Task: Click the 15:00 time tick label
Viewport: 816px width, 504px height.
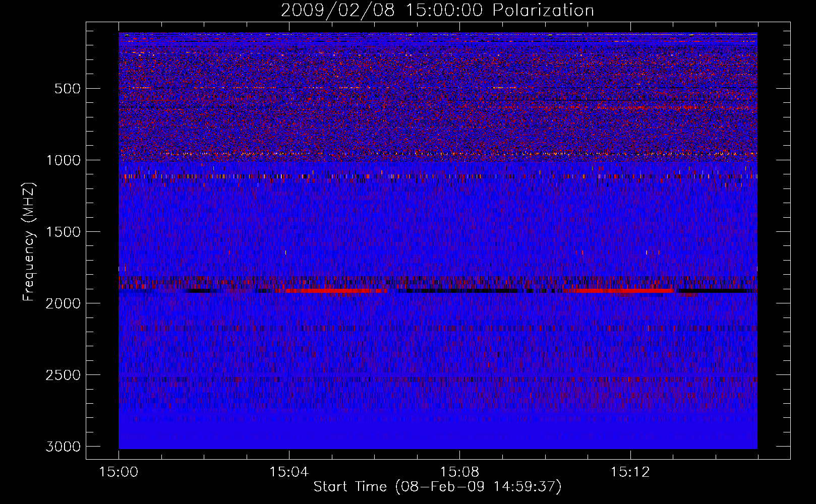Action: [119, 472]
